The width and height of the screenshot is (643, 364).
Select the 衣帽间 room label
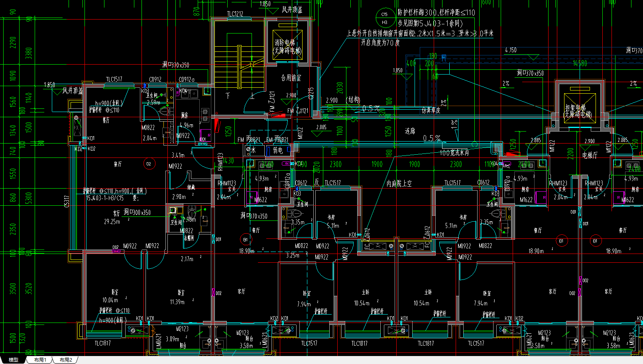coord(189,238)
